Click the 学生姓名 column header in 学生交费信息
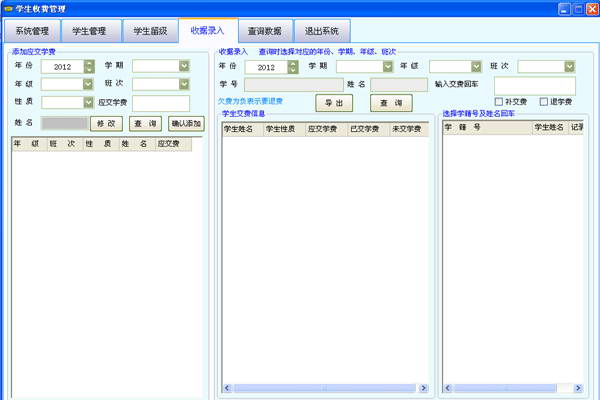 point(243,129)
